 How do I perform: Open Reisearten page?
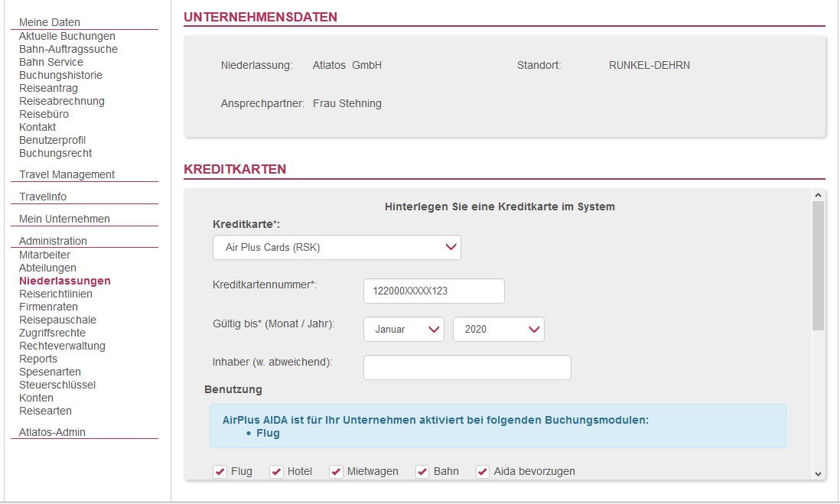pyautogui.click(x=46, y=411)
